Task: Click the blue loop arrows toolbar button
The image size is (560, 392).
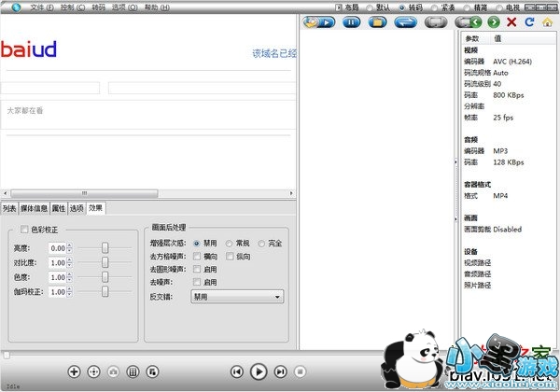Action: (405, 22)
